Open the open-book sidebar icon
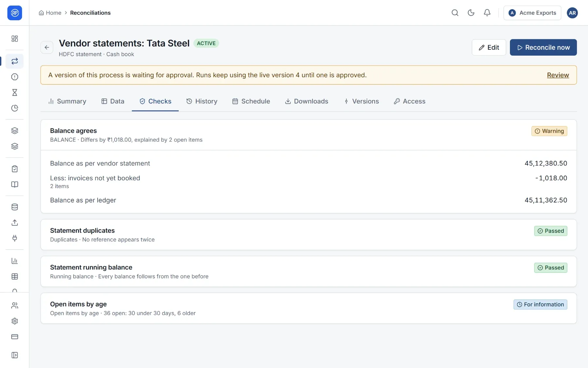This screenshot has width=588, height=368. (14, 184)
